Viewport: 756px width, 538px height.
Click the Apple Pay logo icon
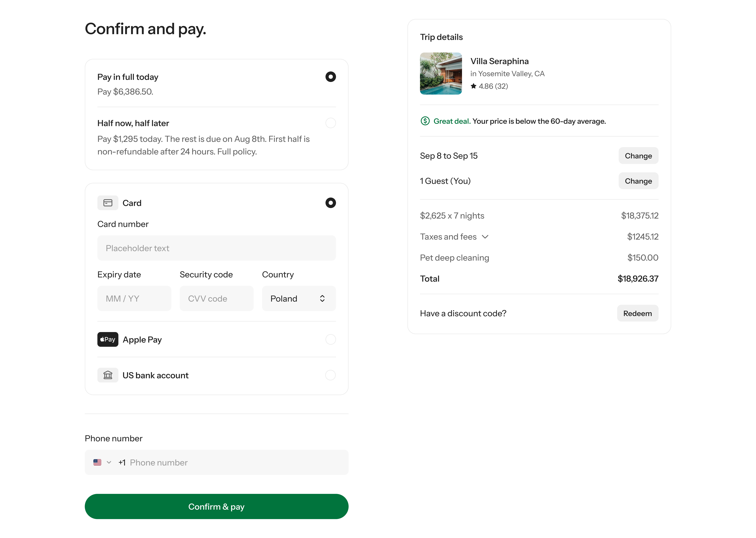pos(108,339)
